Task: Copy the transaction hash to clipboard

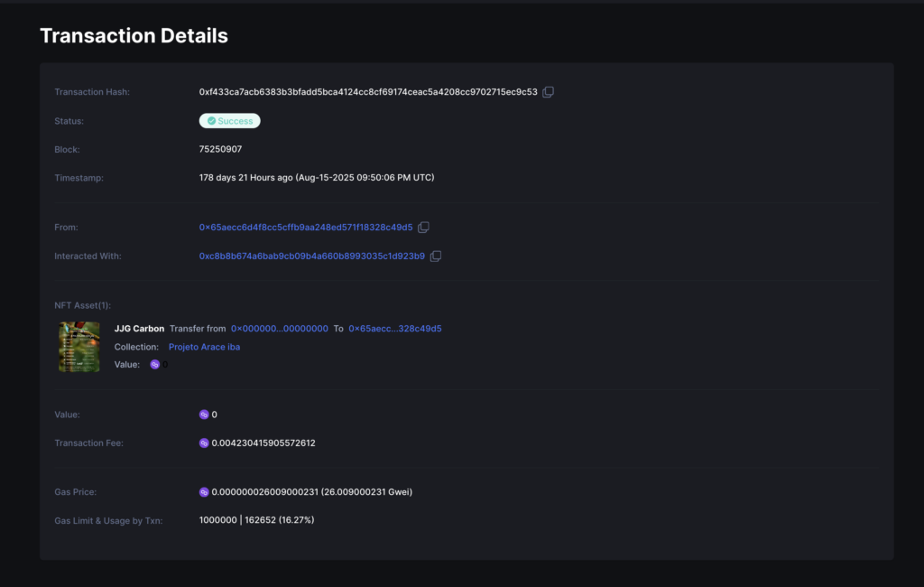Action: coord(548,92)
